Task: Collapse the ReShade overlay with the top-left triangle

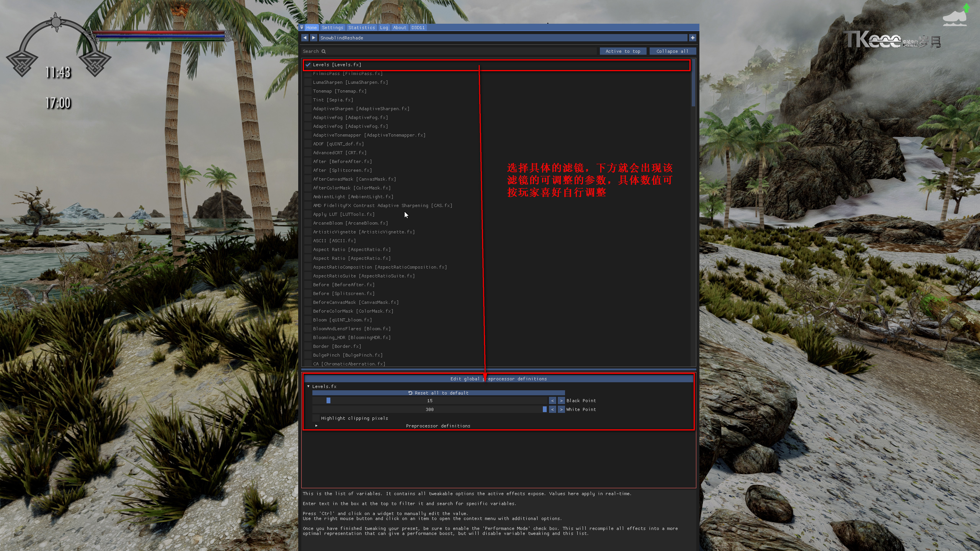Action: pos(302,27)
